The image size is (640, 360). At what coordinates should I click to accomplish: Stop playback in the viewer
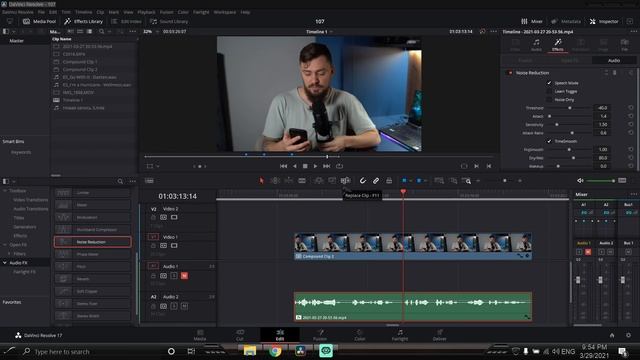[x=305, y=166]
